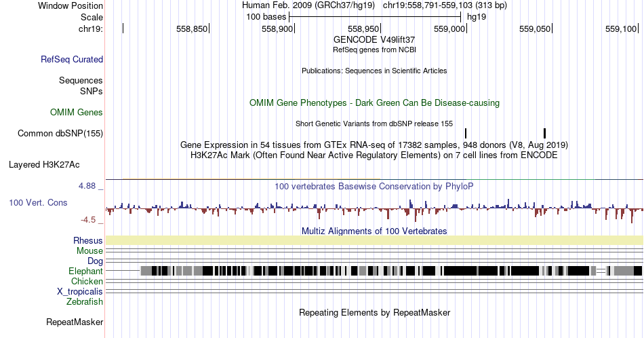Click the Human Feb. 2009 (GRCh37/hg19) title
This screenshot has width=644, height=338.
(x=308, y=5)
